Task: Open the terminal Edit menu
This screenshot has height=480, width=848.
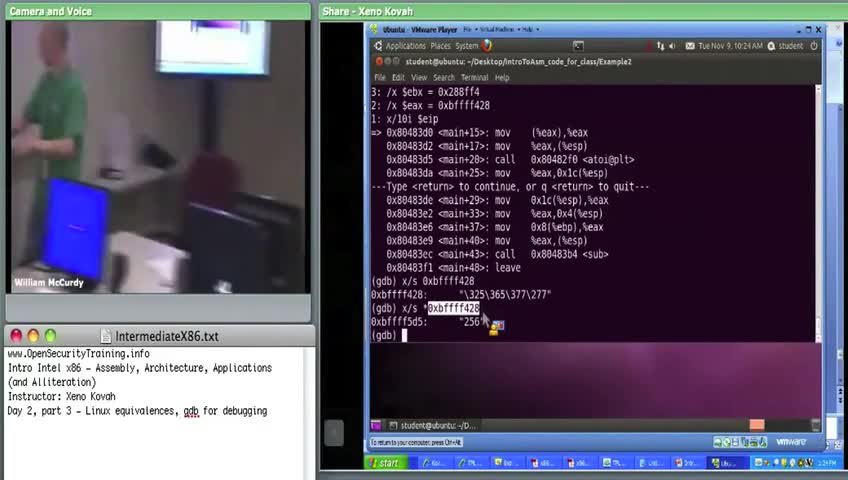Action: 398,78
